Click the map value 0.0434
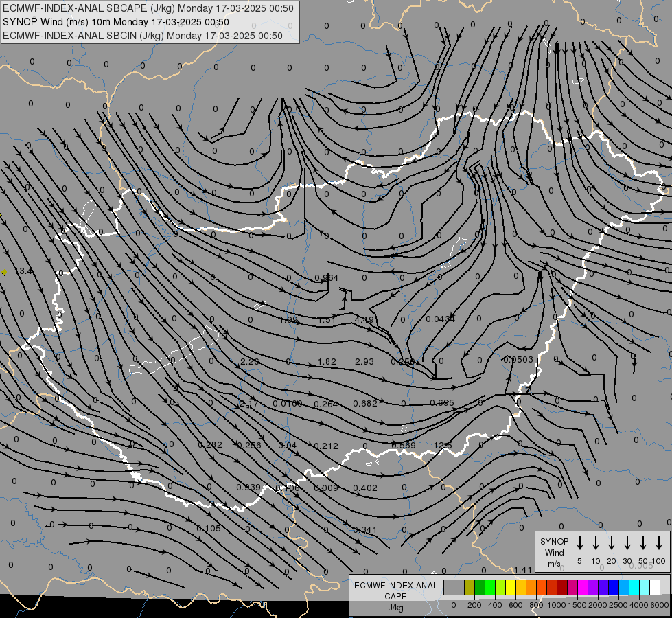This screenshot has height=618, width=672. (440, 319)
